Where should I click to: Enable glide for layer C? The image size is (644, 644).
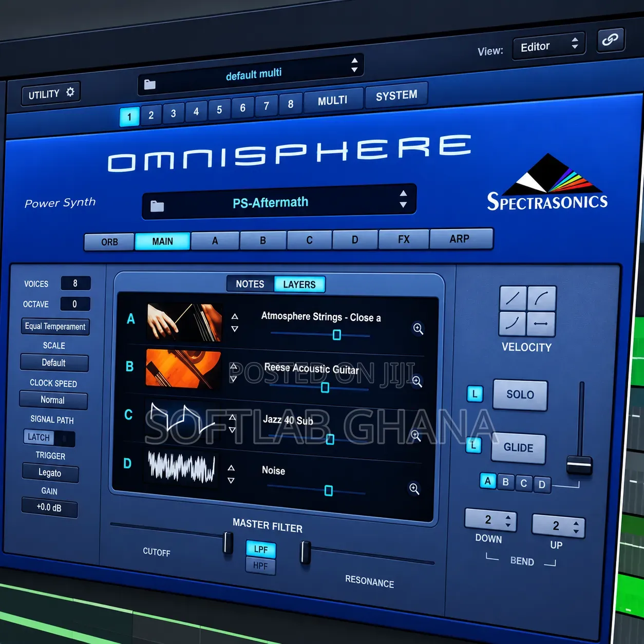tap(524, 483)
